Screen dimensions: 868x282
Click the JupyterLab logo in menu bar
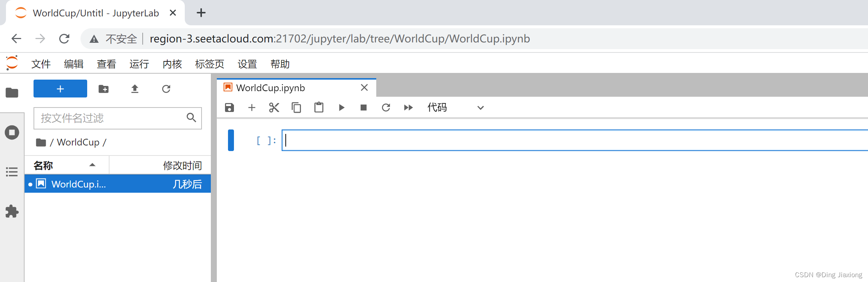[x=12, y=63]
